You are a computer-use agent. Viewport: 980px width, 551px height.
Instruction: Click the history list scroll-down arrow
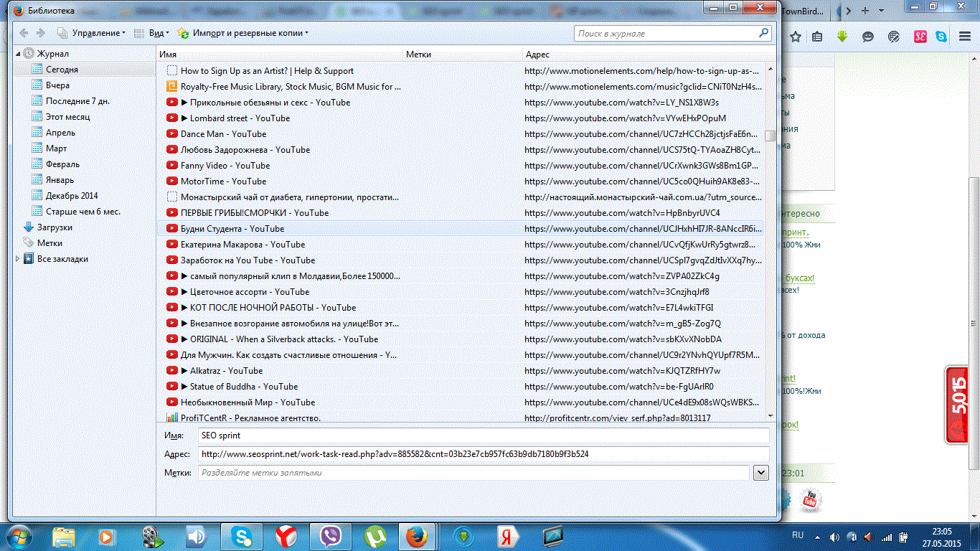771,415
